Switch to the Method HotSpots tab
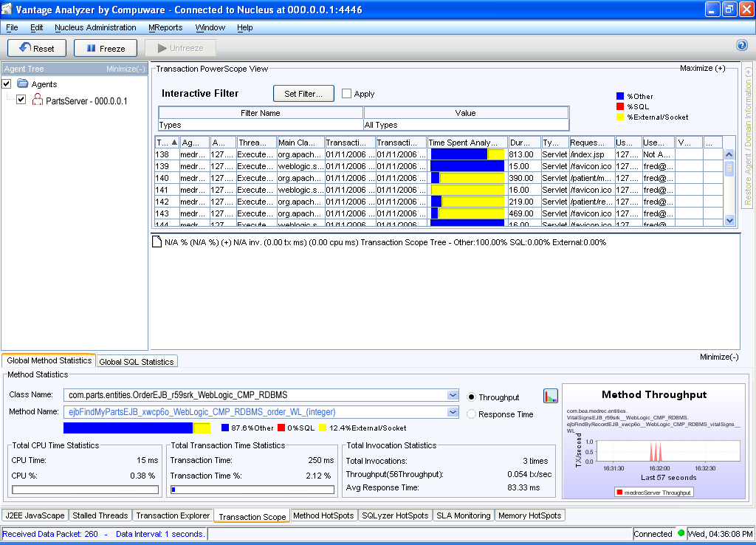Image resolution: width=756 pixels, height=545 pixels. point(323,515)
